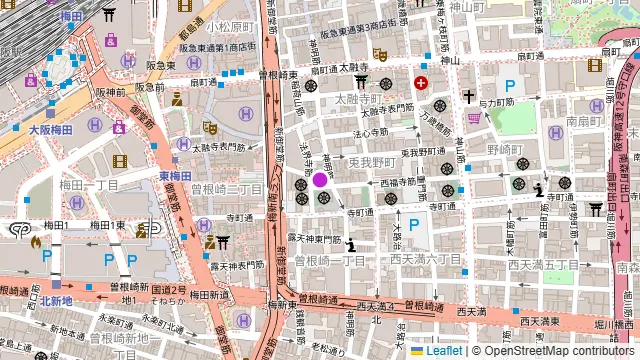Viewport: 640px width, 360px height.
Task: Select the 神山町 district label
Action: 467,7
